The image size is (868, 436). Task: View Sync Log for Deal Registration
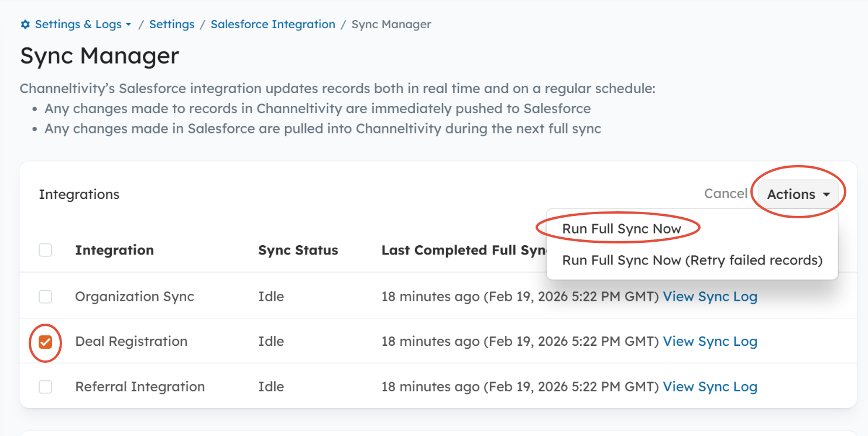coord(710,342)
